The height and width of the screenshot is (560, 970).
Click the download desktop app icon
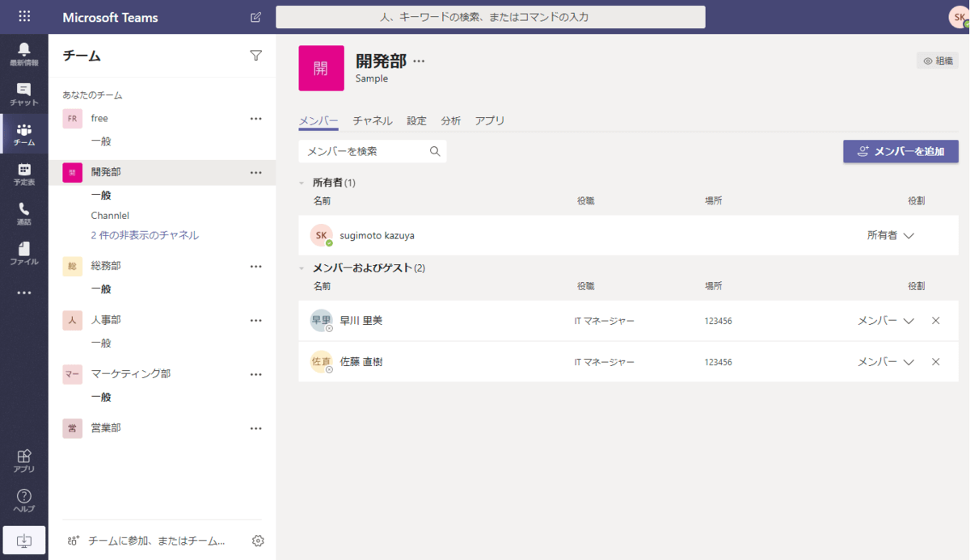pos(24,540)
